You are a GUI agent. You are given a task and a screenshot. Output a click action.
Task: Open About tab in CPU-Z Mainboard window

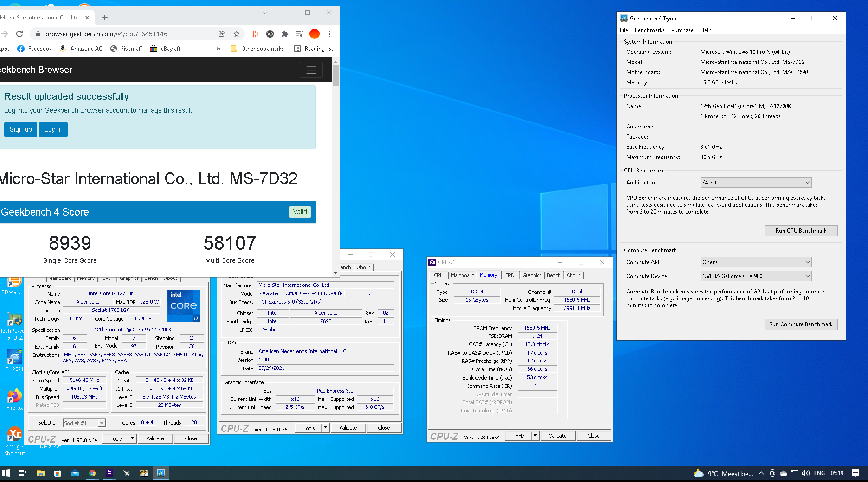(363, 267)
